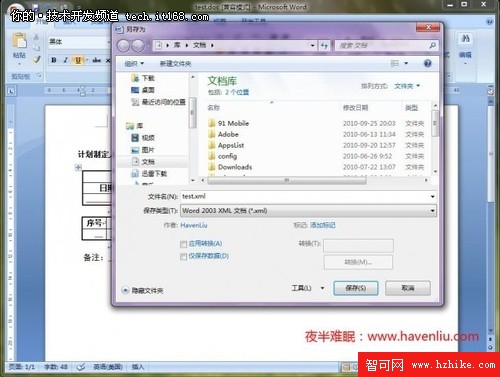
Task: Select the 91 Mobile folder
Action: click(x=229, y=123)
